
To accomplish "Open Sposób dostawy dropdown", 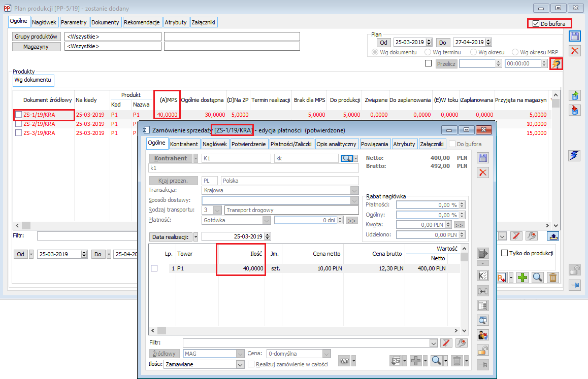I will click(354, 200).
